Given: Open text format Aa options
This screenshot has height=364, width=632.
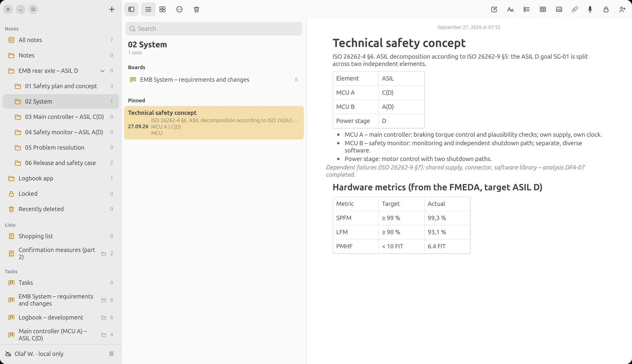Looking at the screenshot, I should coord(511,9).
